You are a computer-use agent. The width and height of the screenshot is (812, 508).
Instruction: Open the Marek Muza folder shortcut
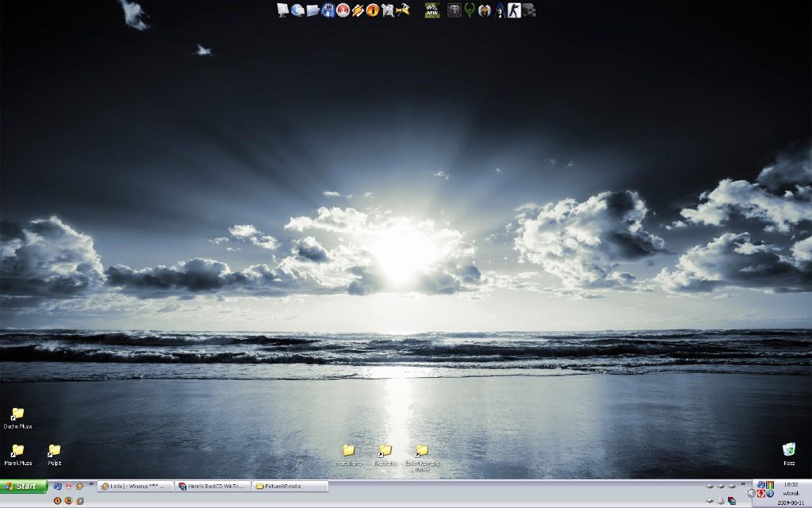17,451
